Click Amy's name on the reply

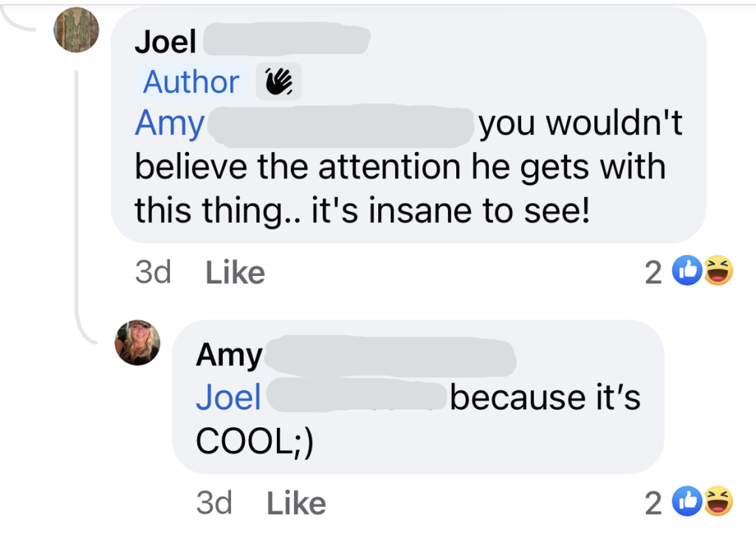click(x=229, y=356)
